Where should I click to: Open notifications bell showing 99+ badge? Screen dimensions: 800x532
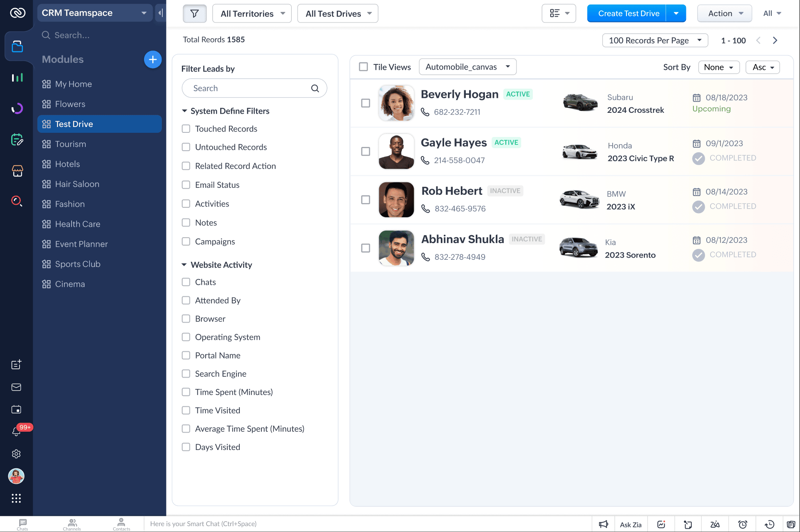tap(16, 432)
